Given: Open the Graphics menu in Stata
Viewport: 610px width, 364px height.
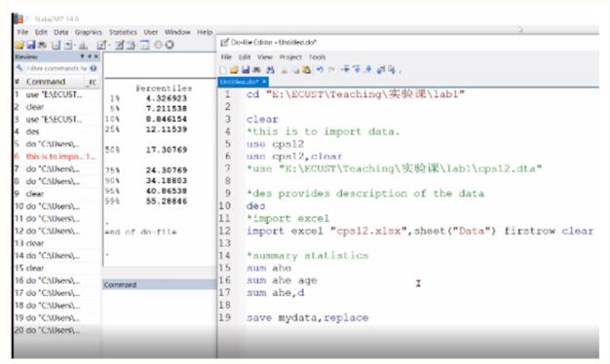Looking at the screenshot, I should click(x=89, y=32).
